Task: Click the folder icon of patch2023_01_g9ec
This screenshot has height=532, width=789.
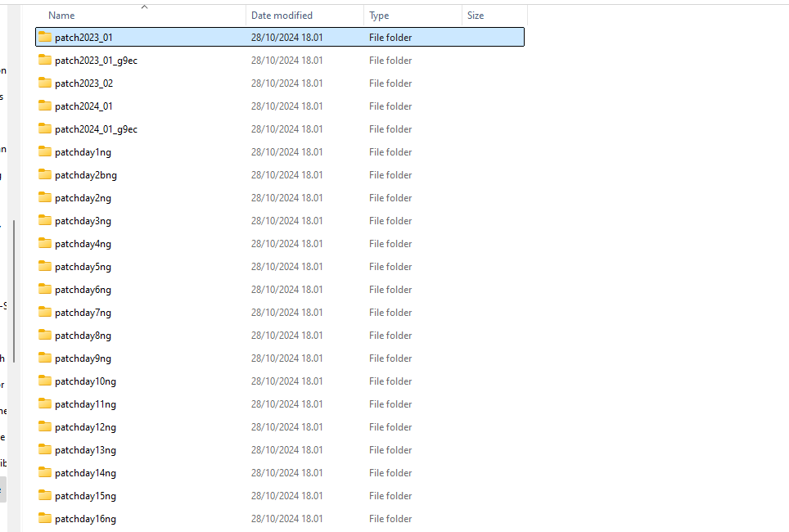Action: coord(45,60)
